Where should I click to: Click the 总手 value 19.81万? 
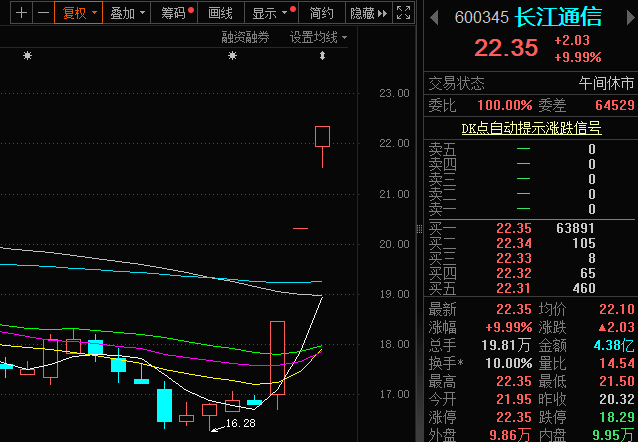click(506, 346)
